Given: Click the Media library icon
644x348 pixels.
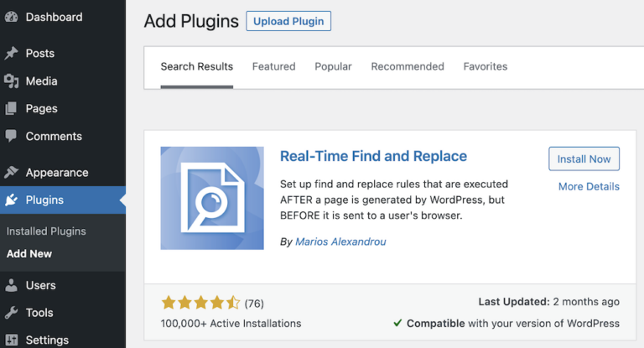Looking at the screenshot, I should pyautogui.click(x=11, y=81).
